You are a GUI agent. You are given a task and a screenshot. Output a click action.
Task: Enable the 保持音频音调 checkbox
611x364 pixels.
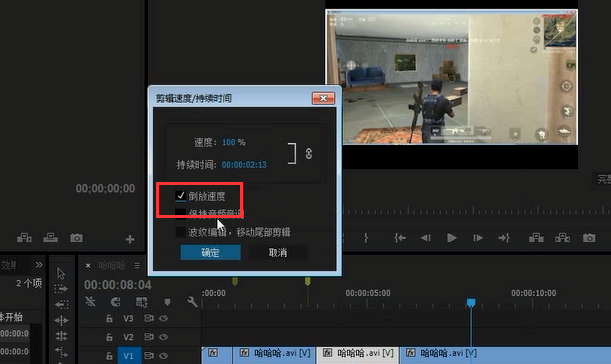point(180,213)
